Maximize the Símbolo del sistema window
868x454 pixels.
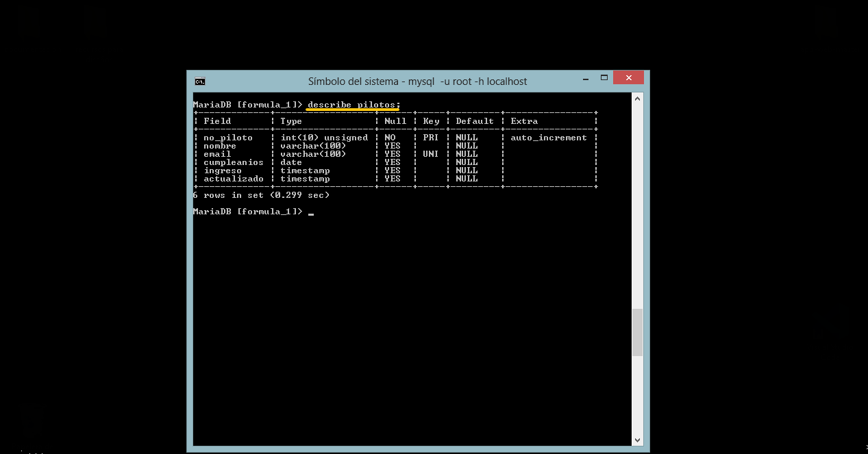[604, 78]
